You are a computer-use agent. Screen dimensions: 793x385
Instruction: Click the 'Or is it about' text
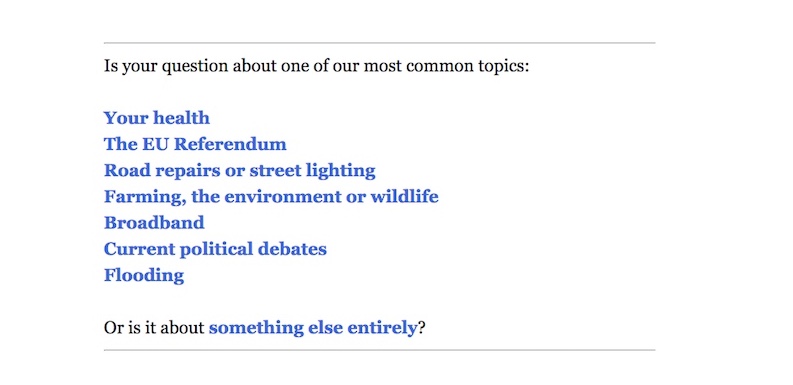point(154,328)
